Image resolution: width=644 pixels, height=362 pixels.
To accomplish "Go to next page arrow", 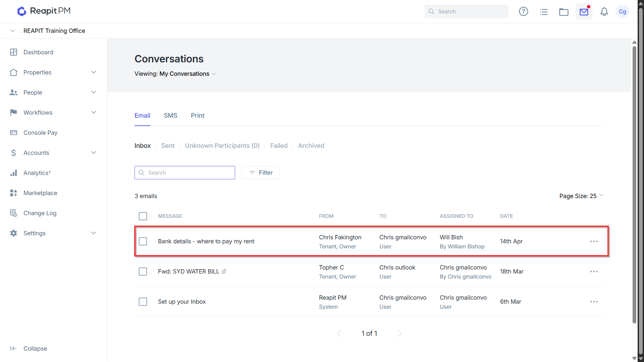I will click(399, 334).
